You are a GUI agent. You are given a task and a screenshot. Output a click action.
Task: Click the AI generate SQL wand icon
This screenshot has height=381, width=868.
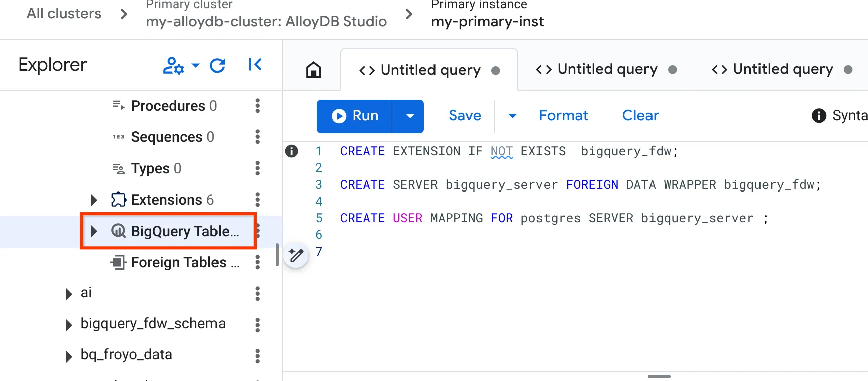(x=296, y=255)
